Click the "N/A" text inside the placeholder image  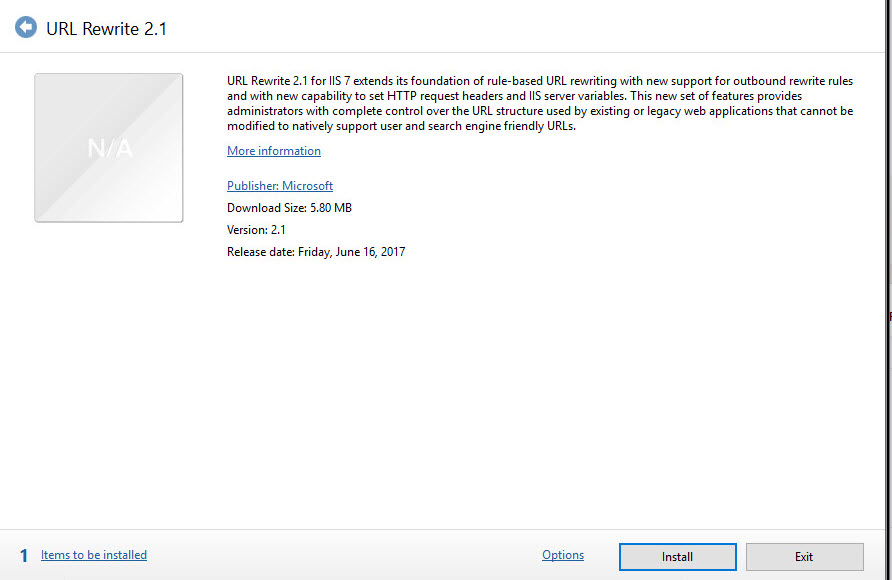pyautogui.click(x=109, y=148)
